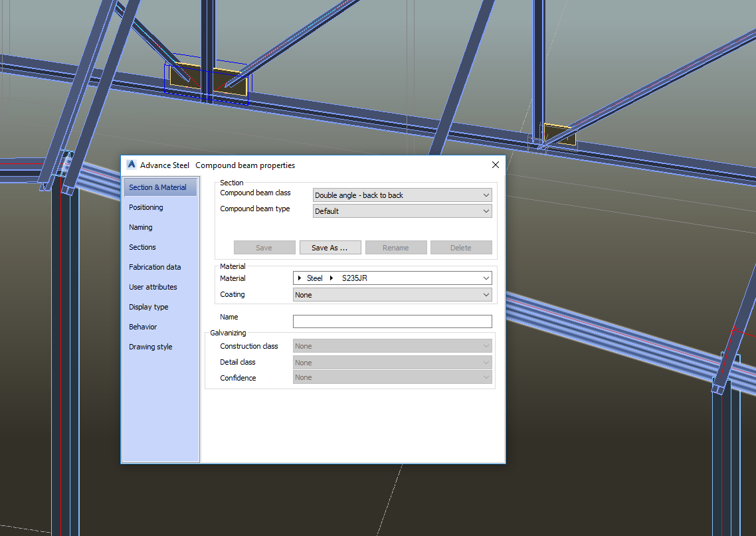756x536 pixels.
Task: Click the Advance Steel logo in the dialog title bar
Action: click(x=131, y=164)
